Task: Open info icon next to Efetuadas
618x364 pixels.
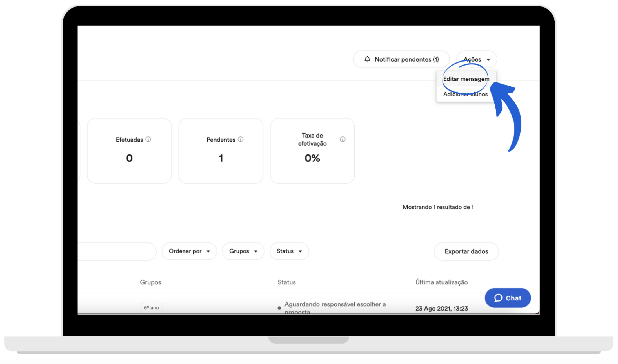Action: (x=148, y=139)
